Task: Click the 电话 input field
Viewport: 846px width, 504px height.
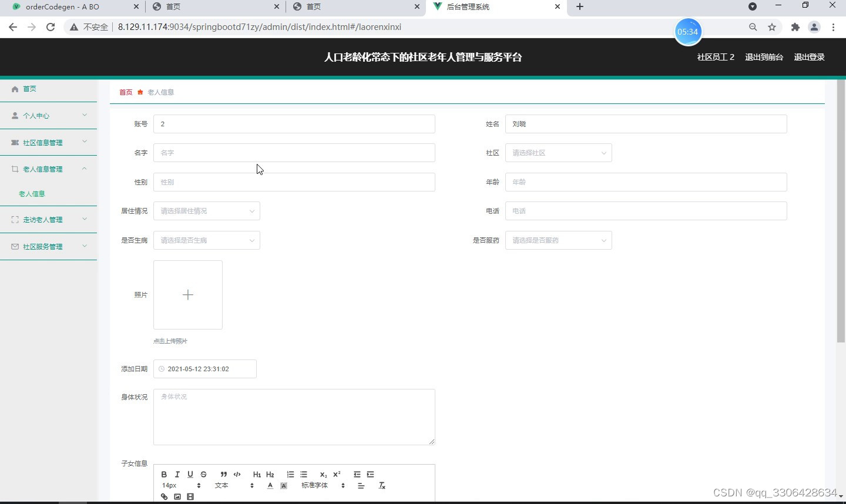Action: [x=646, y=211]
